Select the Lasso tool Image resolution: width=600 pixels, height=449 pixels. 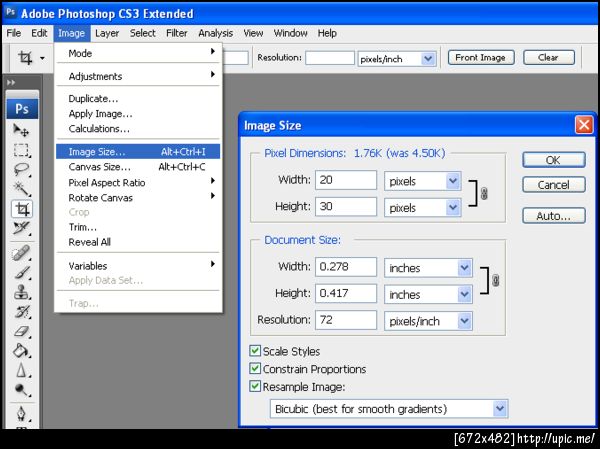21,169
